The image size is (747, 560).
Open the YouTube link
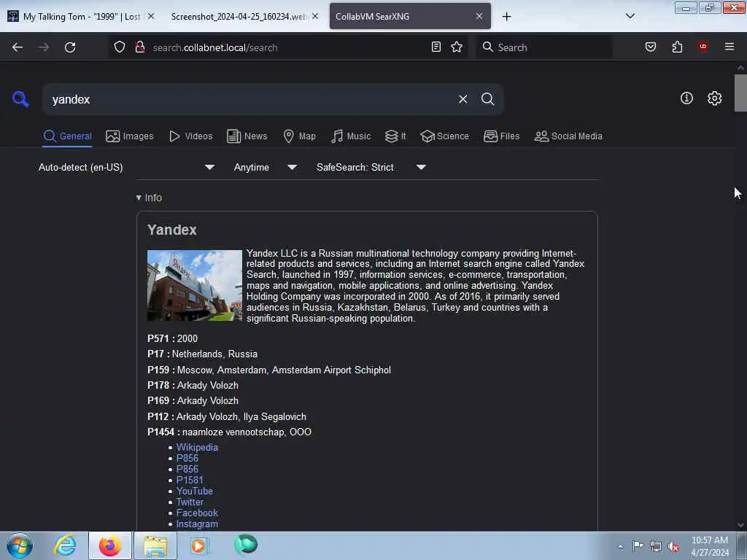194,491
